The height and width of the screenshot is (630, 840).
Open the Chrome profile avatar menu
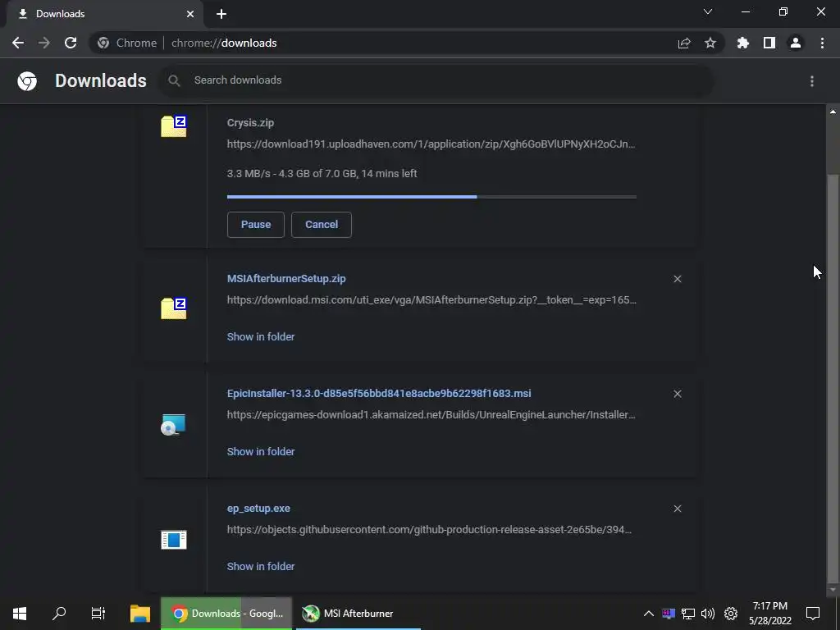click(796, 43)
